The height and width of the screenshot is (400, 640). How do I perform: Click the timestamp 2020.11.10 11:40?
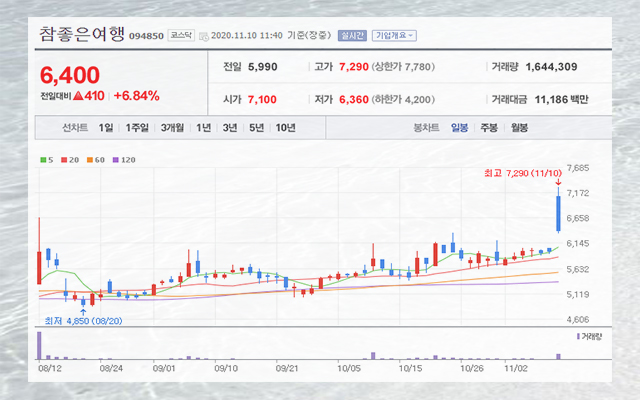(x=247, y=36)
